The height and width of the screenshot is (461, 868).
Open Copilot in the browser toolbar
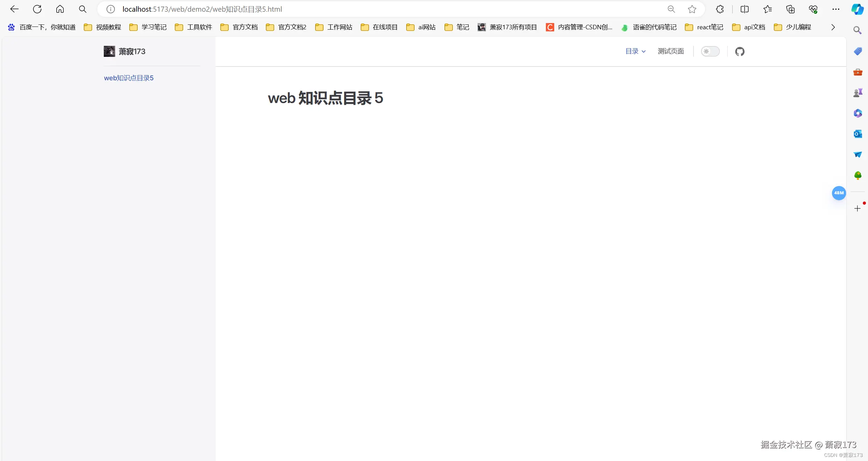(x=857, y=9)
